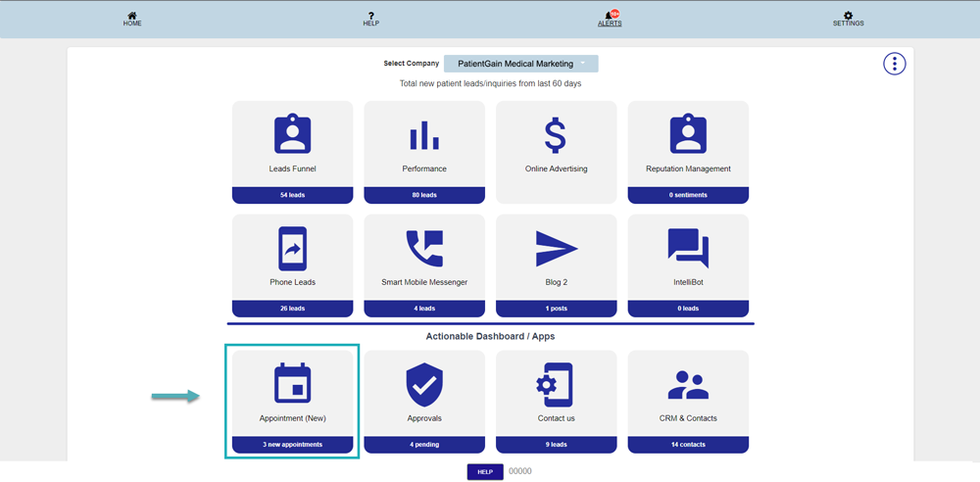The width and height of the screenshot is (980, 482).
Task: Open Help in the top navigation
Action: point(371,19)
